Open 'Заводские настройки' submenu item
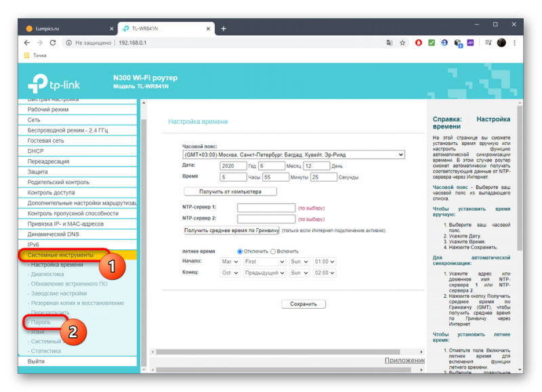 tap(59, 293)
